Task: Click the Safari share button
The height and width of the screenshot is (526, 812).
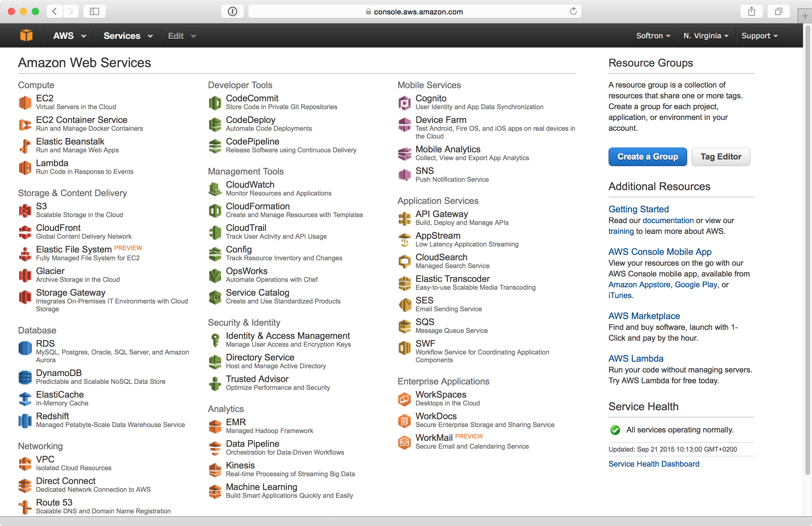Action: coord(752,12)
